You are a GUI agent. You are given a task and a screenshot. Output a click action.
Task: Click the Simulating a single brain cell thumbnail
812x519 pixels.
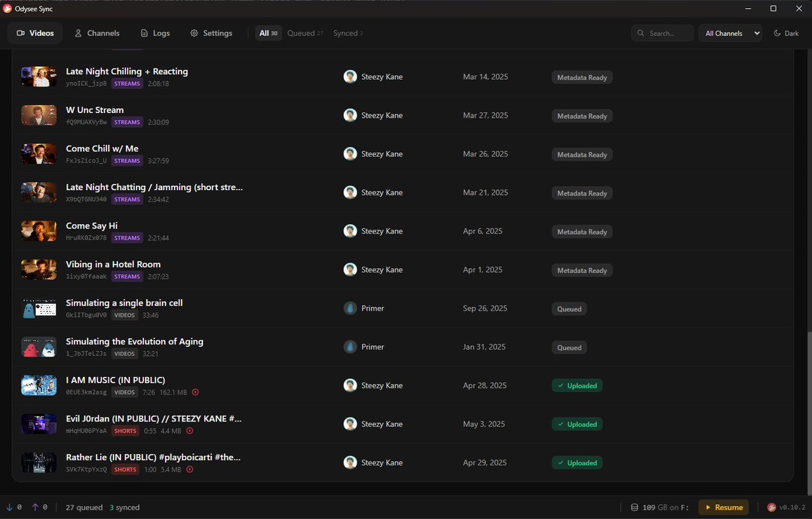coord(39,308)
